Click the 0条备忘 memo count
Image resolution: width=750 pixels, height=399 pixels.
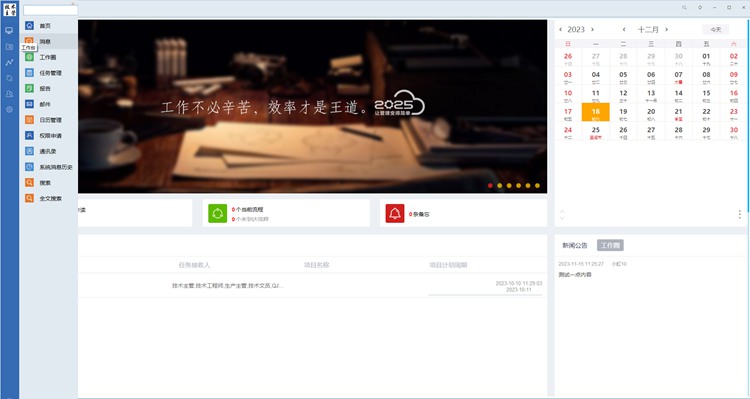click(x=419, y=214)
